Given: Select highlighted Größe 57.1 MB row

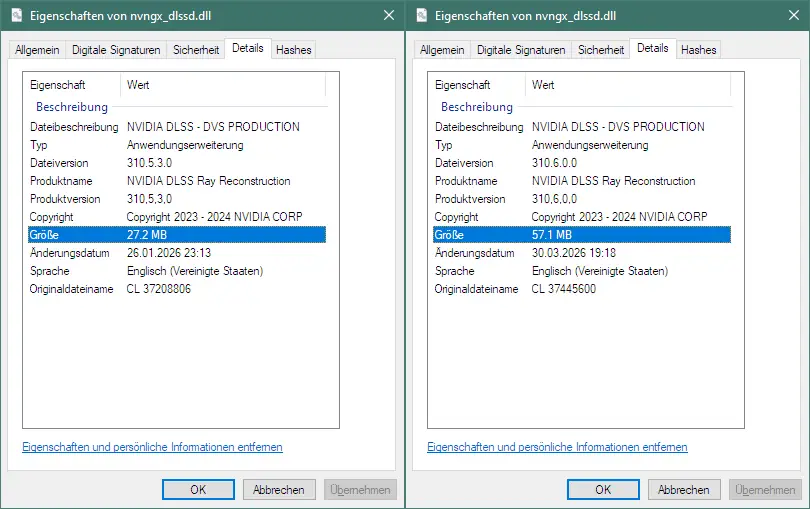Looking at the screenshot, I should (x=582, y=235).
